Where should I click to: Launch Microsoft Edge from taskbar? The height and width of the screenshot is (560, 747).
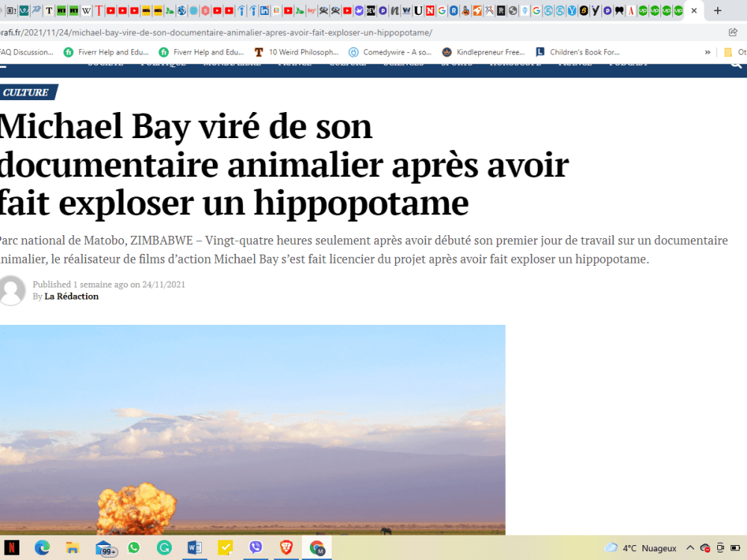coord(43,547)
